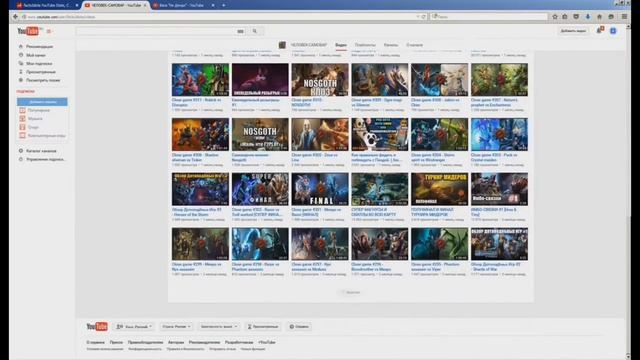Open Посмотреть позже in the left sidebar
The image size is (640, 360).
[43, 80]
